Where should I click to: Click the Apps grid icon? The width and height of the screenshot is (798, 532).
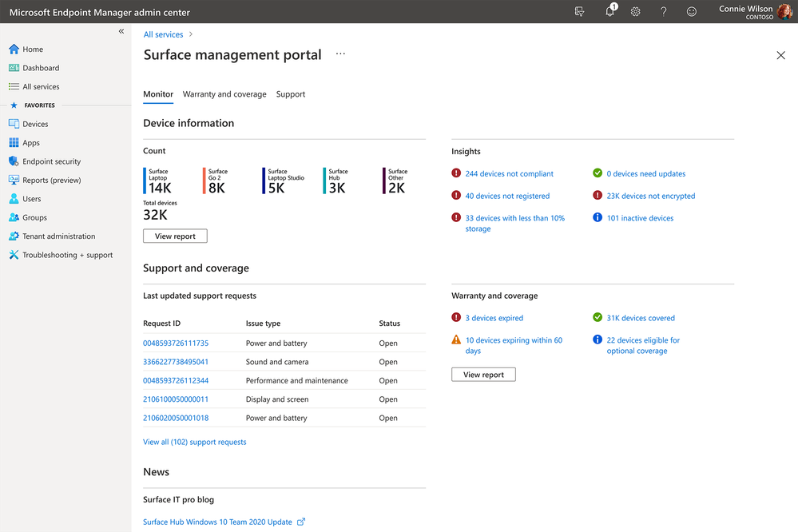coord(14,142)
